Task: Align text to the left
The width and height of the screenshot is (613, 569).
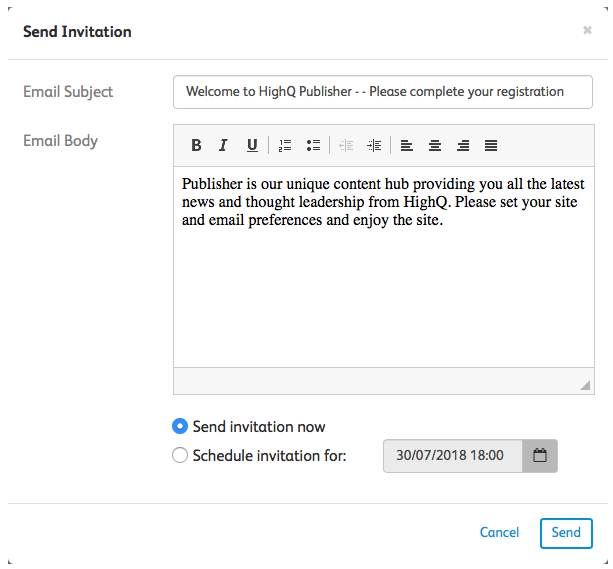Action: [407, 145]
